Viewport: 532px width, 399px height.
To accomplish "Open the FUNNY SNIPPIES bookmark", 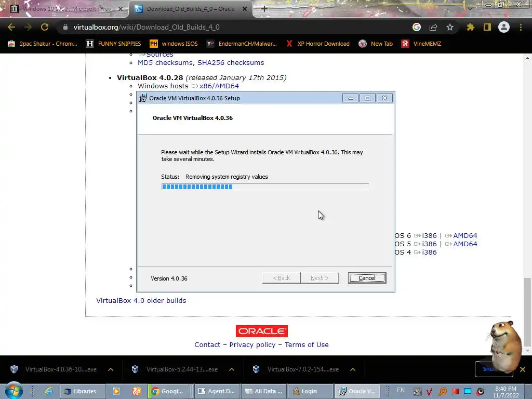I will pyautogui.click(x=114, y=44).
